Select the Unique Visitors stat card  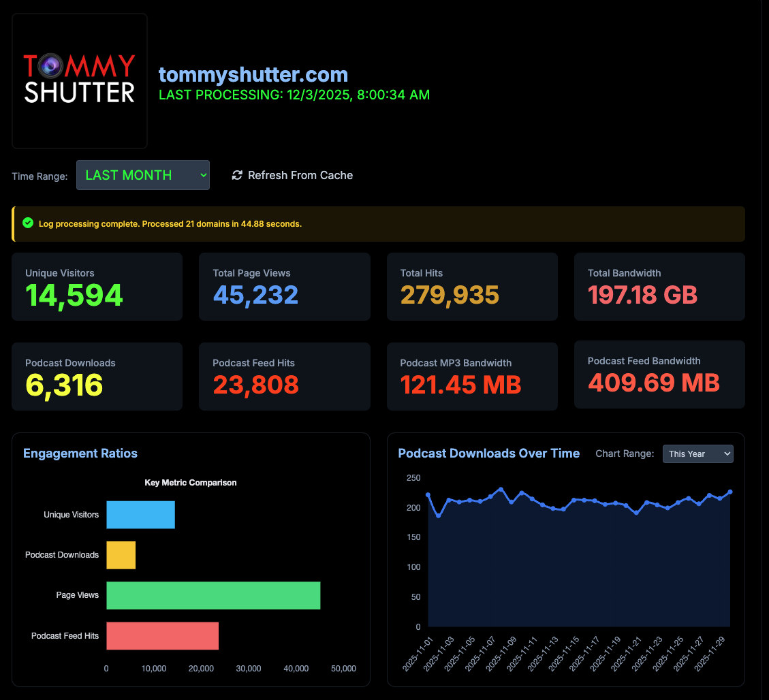[x=97, y=287]
